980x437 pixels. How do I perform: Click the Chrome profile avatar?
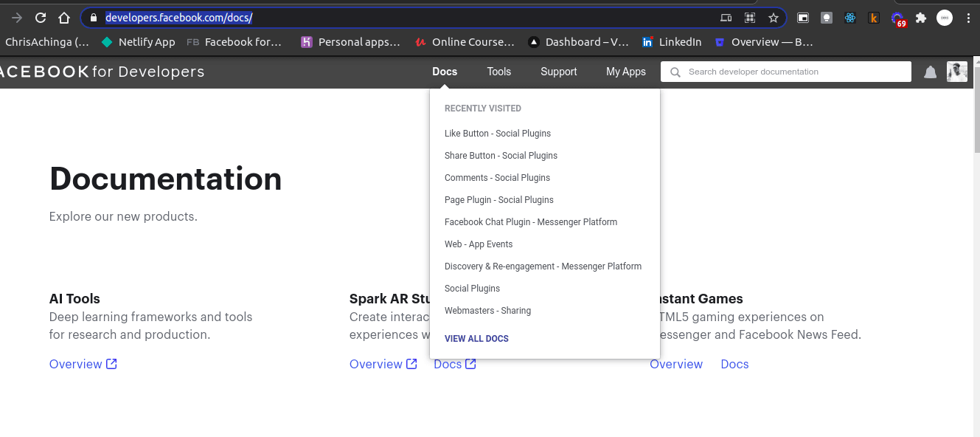pos(945,18)
